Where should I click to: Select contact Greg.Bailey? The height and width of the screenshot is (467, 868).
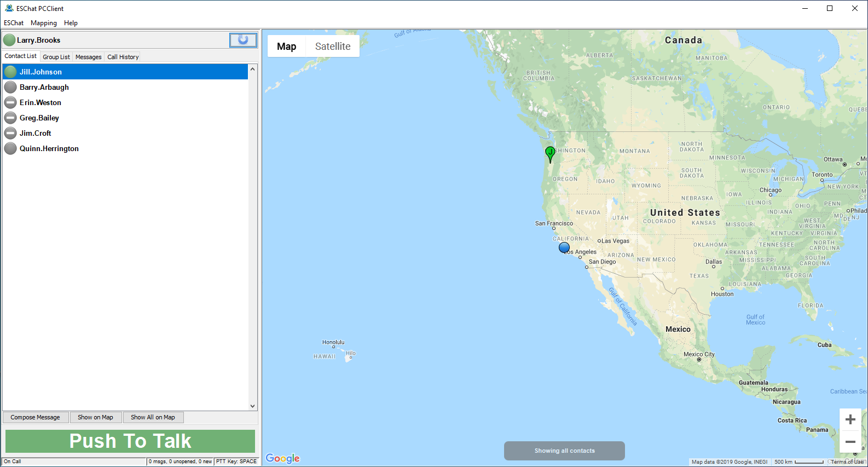[x=125, y=118]
